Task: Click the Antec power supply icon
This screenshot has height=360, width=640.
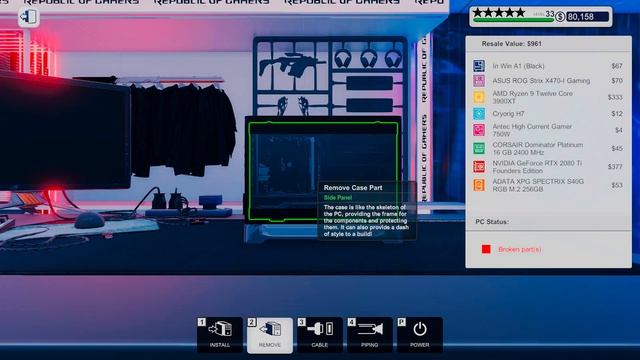Action: click(479, 130)
